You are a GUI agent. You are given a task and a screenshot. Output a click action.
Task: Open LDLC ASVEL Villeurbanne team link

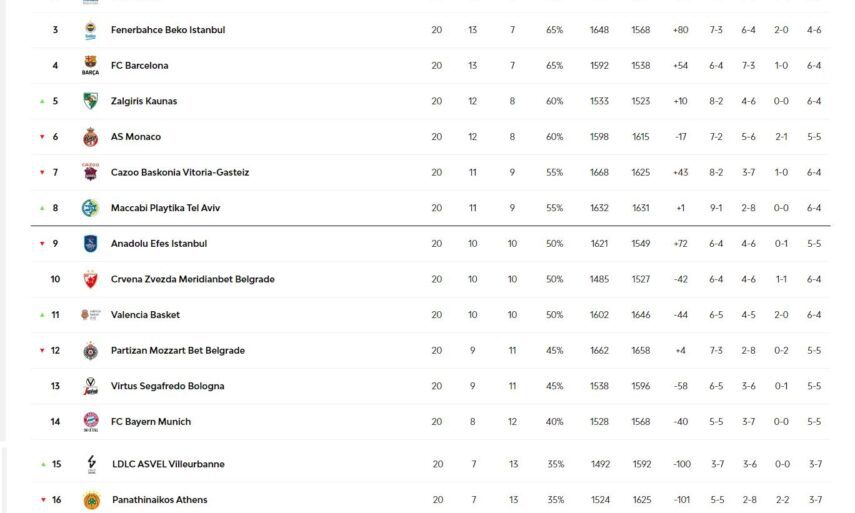(167, 464)
